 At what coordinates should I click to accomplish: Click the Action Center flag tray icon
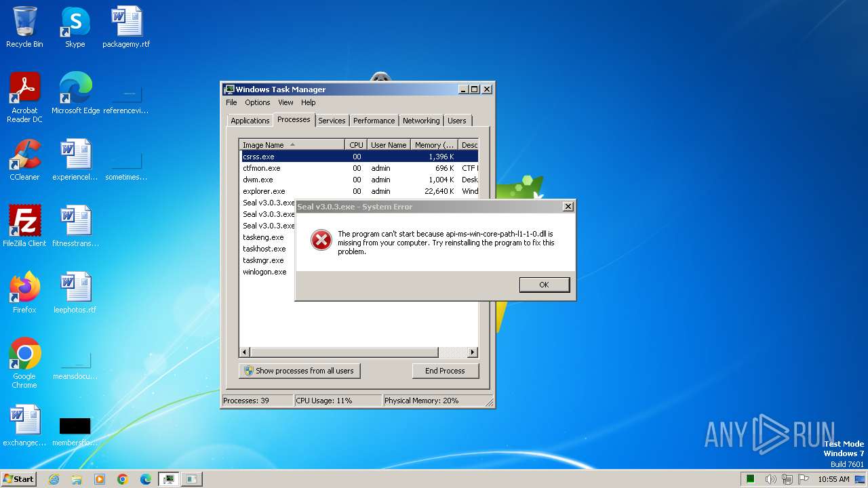pyautogui.click(x=804, y=479)
